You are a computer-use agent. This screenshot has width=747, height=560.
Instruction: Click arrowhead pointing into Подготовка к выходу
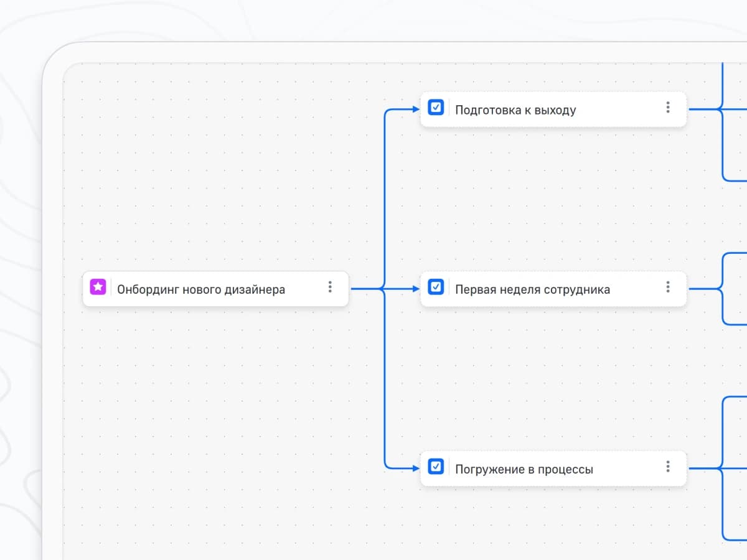[416, 110]
